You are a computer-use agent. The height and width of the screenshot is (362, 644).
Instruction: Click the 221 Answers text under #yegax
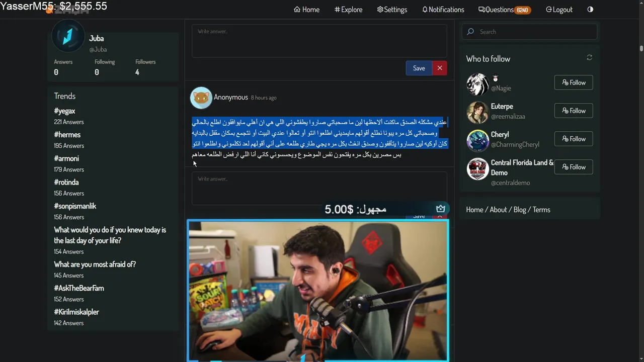click(x=69, y=122)
